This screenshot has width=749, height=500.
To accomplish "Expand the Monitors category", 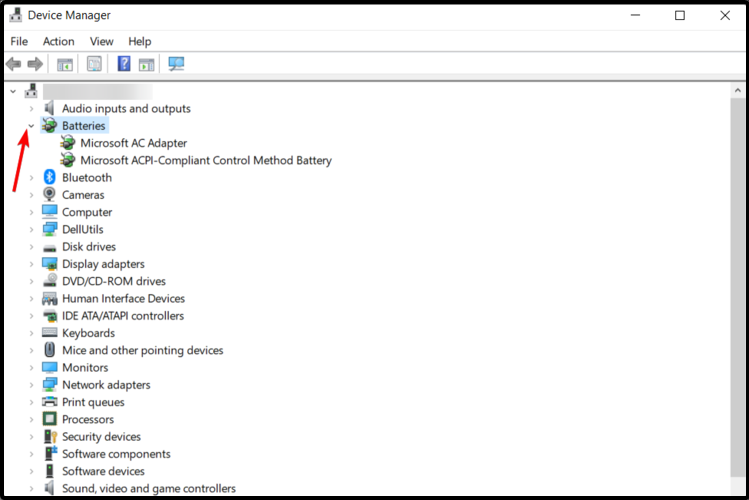I will coord(32,368).
